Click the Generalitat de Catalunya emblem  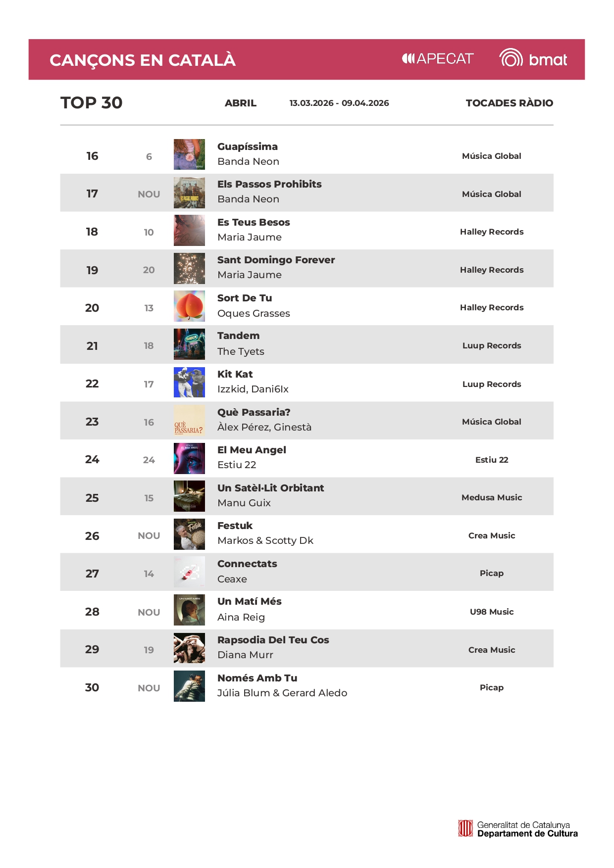coord(465,828)
